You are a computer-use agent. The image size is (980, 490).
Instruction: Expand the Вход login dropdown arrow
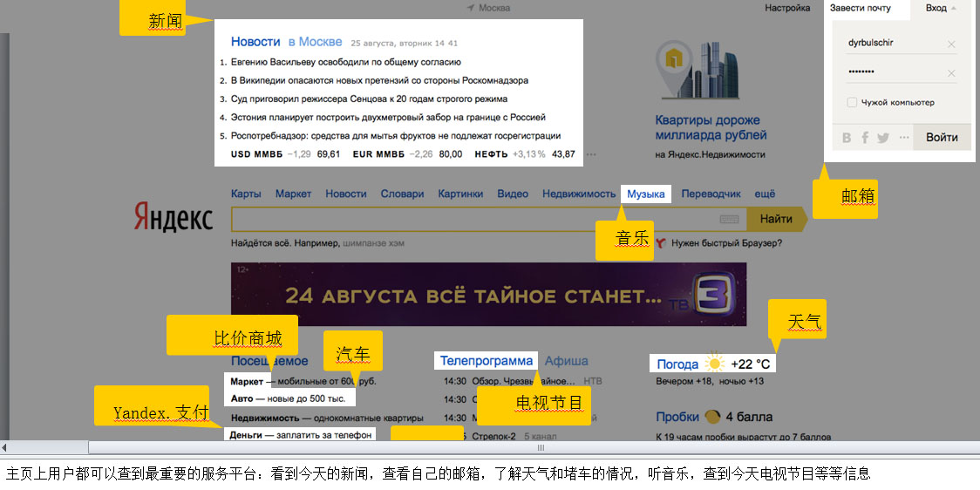[x=953, y=8]
